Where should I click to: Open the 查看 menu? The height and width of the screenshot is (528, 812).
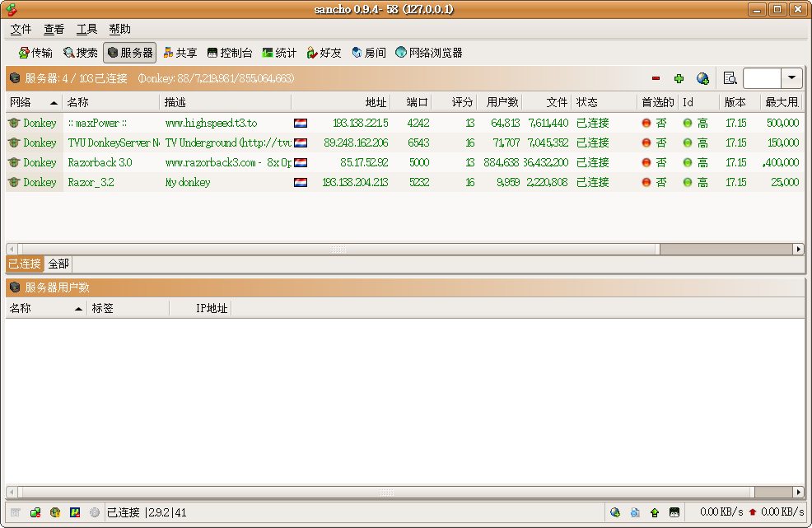(54, 30)
